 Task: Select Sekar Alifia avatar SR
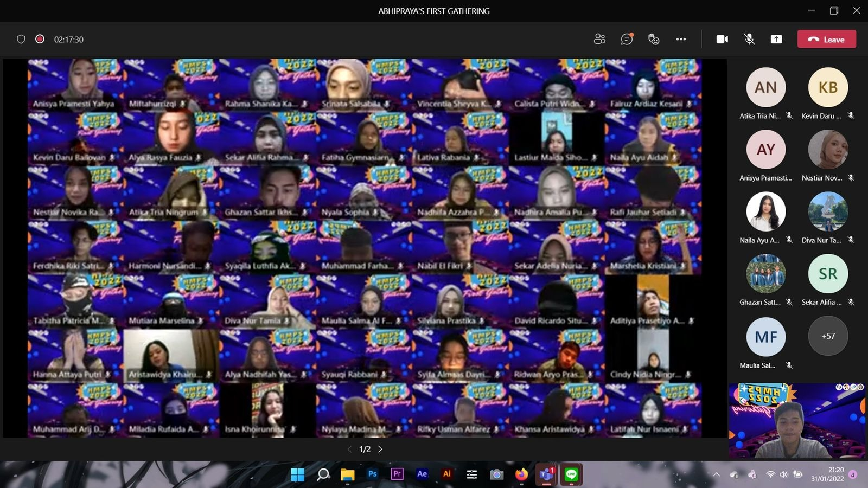click(828, 274)
